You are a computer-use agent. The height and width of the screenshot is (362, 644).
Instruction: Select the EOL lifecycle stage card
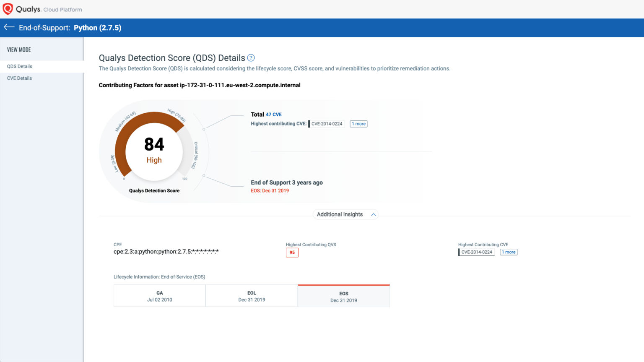(251, 295)
